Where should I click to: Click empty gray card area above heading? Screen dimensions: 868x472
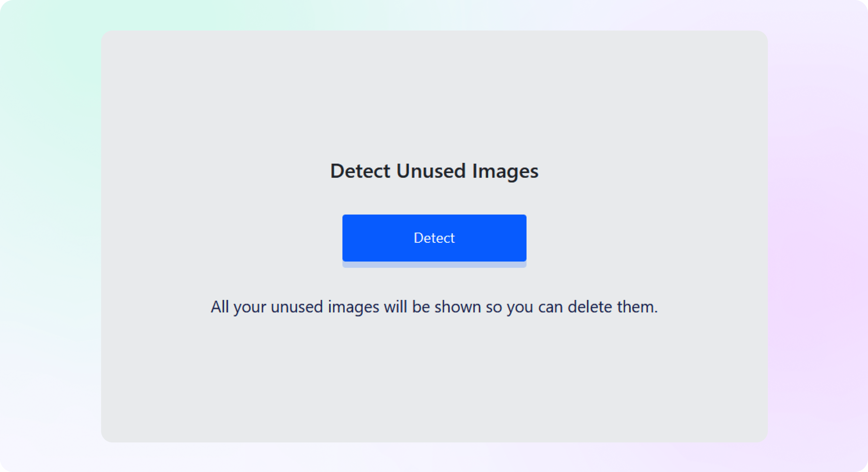click(x=434, y=94)
